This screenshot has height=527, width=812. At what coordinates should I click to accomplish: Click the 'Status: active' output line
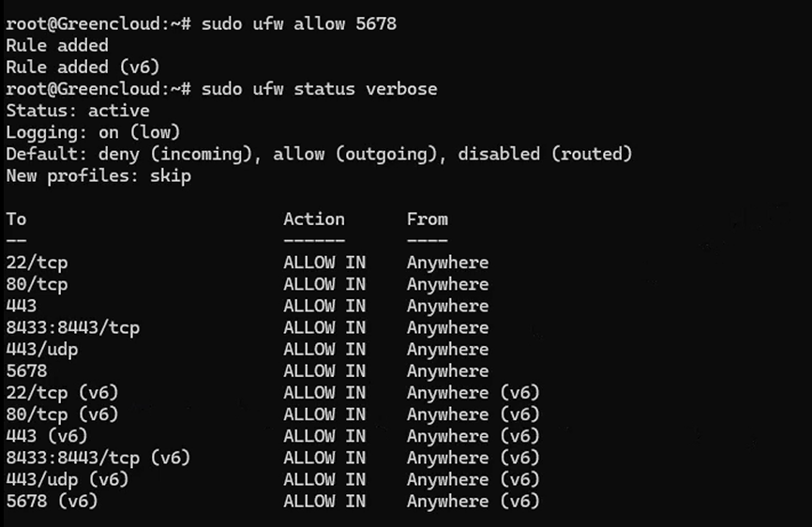(78, 111)
